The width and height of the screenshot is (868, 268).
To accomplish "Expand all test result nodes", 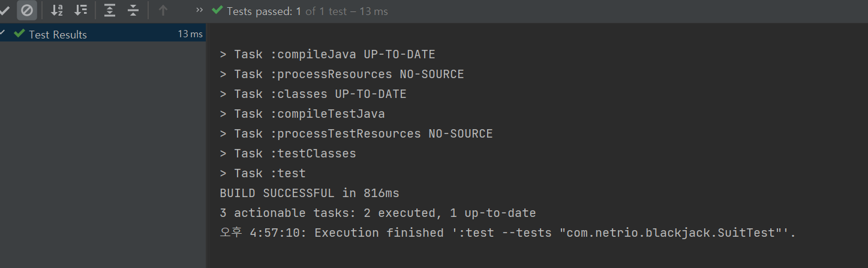I will point(110,10).
